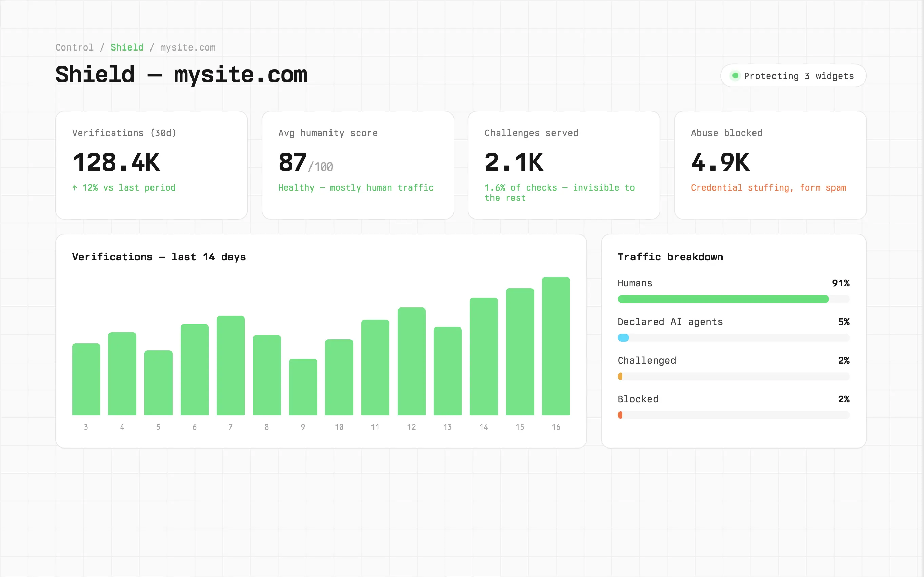Select the chart bar for day 16
This screenshot has height=577, width=924.
556,346
